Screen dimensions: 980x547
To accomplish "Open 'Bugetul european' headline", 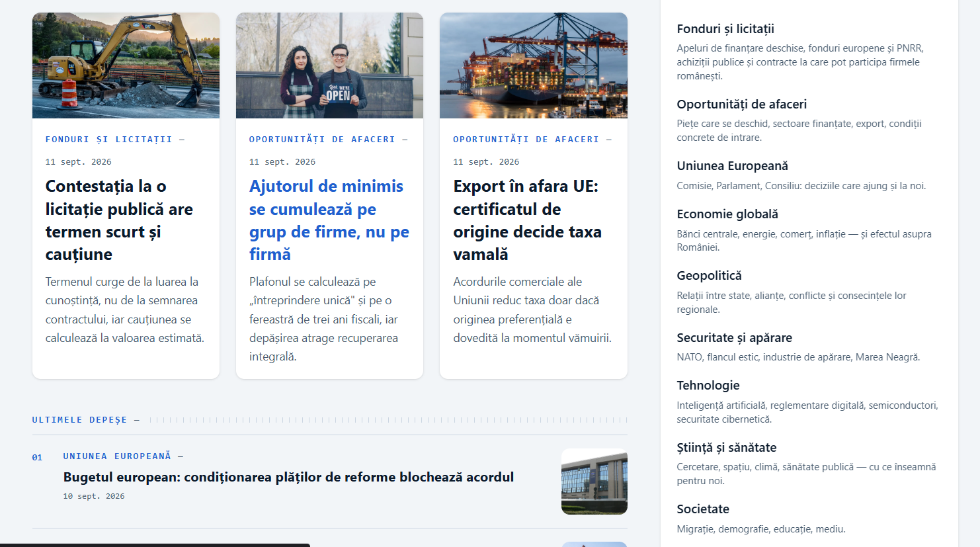I will (x=288, y=477).
